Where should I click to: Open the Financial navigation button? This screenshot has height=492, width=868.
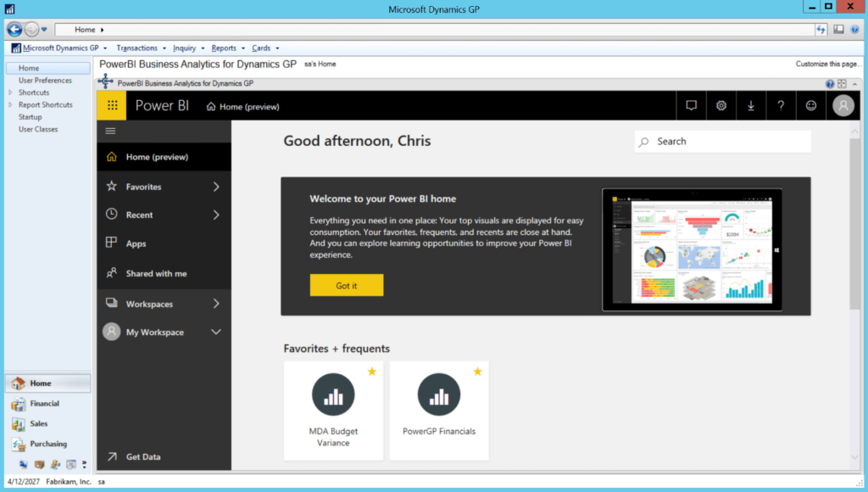(48, 403)
